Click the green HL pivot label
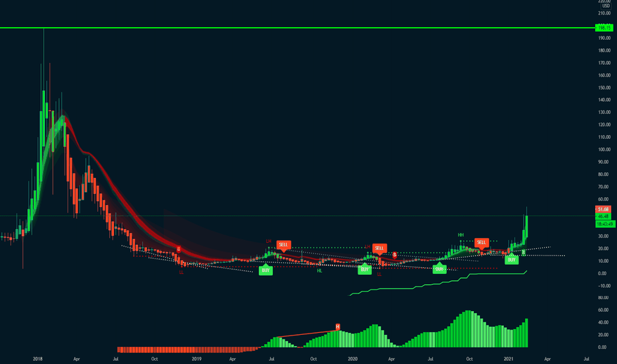Image resolution: width=617 pixels, height=364 pixels. coord(320,271)
